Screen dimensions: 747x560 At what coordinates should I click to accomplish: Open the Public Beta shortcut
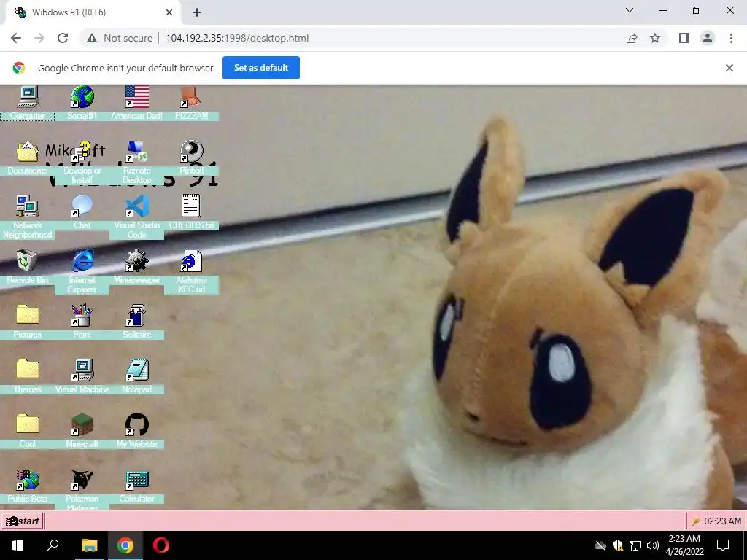pyautogui.click(x=27, y=480)
